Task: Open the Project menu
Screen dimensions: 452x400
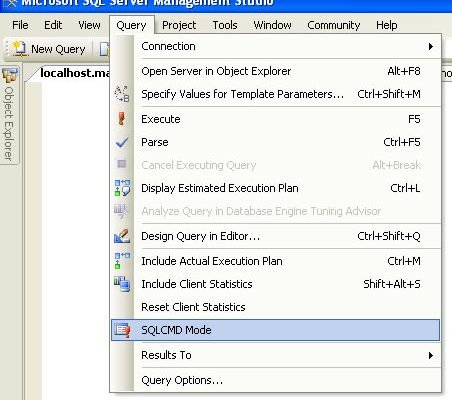Action: pyautogui.click(x=179, y=25)
